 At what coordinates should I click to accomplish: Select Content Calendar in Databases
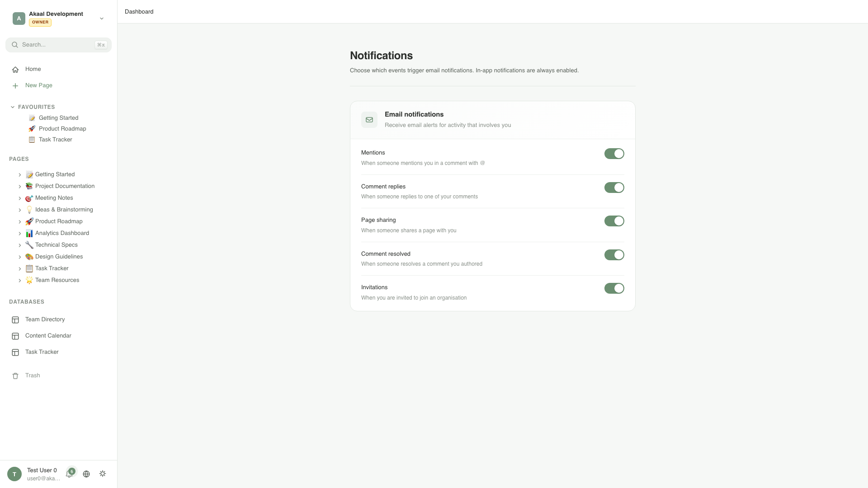48,336
